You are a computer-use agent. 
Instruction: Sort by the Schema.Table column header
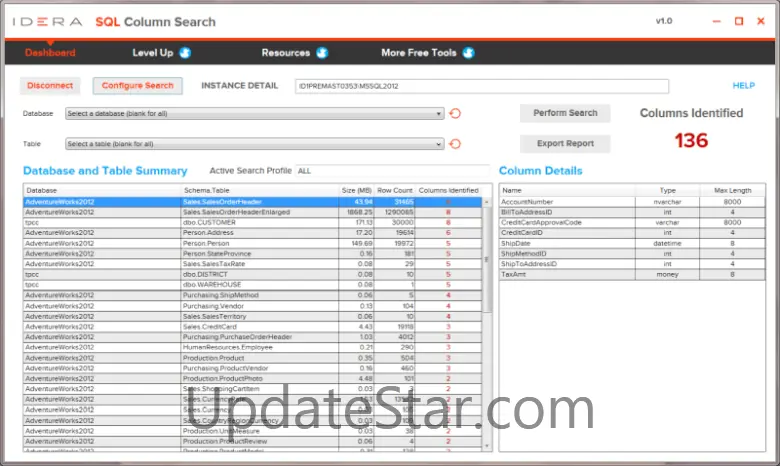(x=260, y=190)
